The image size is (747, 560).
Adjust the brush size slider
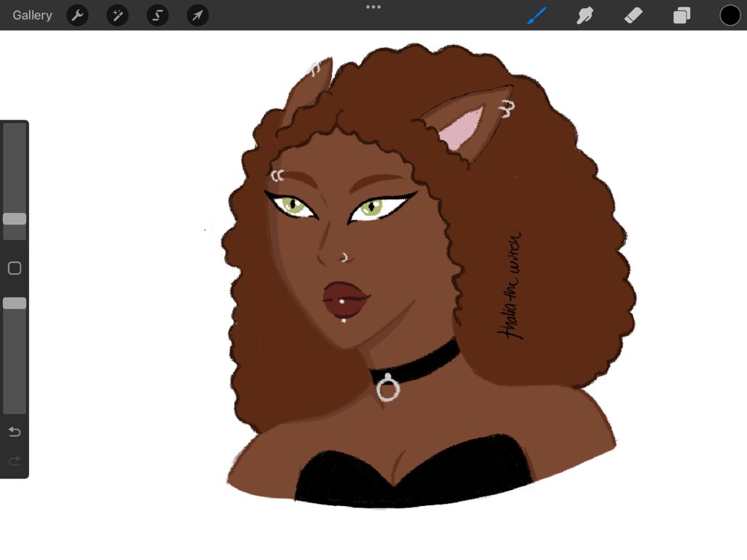click(14, 219)
